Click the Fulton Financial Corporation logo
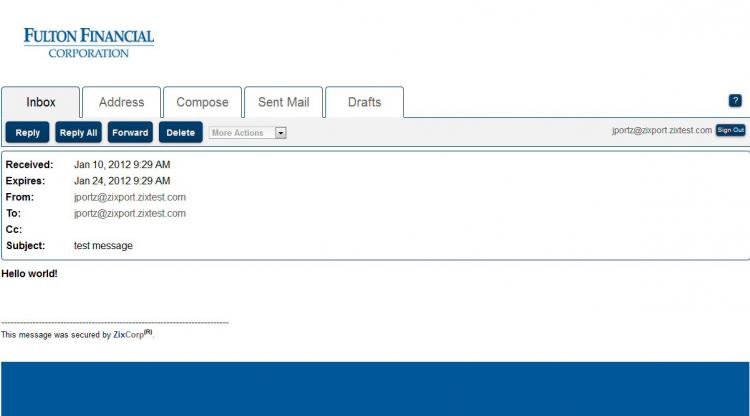Image resolution: width=750 pixels, height=416 pixels. [x=88, y=42]
